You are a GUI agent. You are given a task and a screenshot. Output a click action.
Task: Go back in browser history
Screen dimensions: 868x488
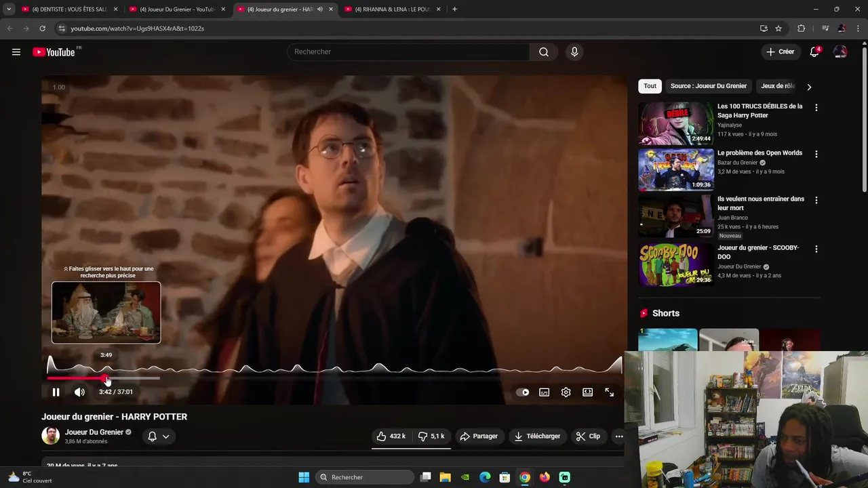[x=9, y=28]
